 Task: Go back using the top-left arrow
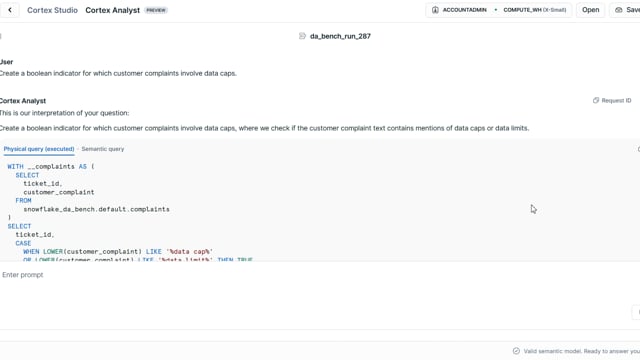pyautogui.click(x=10, y=10)
